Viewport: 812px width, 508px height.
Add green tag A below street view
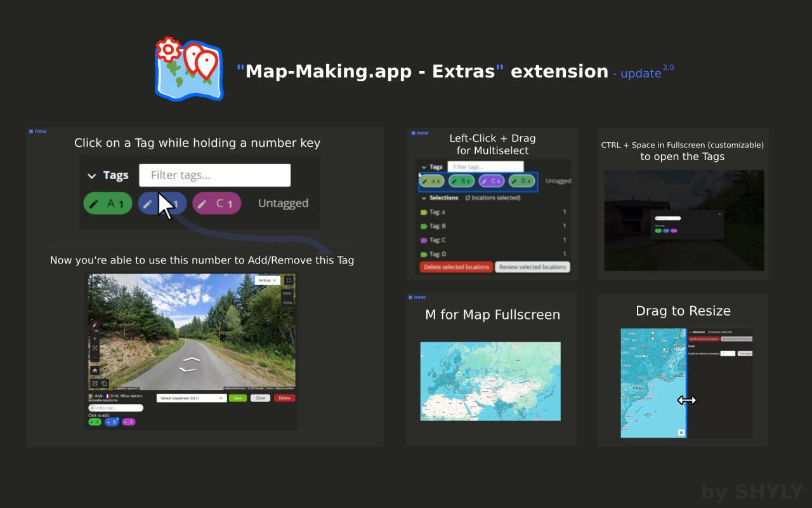tap(95, 422)
